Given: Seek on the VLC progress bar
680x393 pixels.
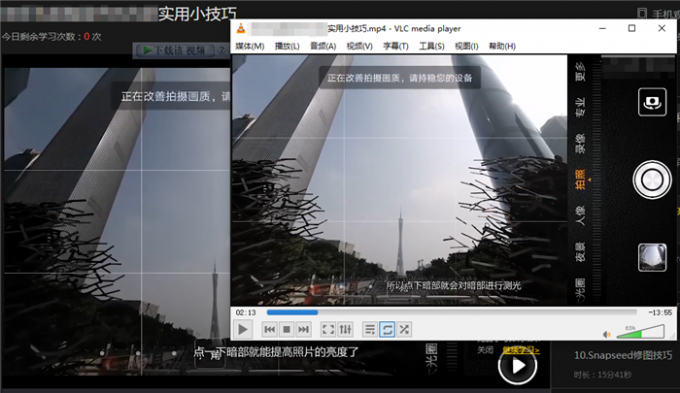Looking at the screenshot, I should pos(451,312).
